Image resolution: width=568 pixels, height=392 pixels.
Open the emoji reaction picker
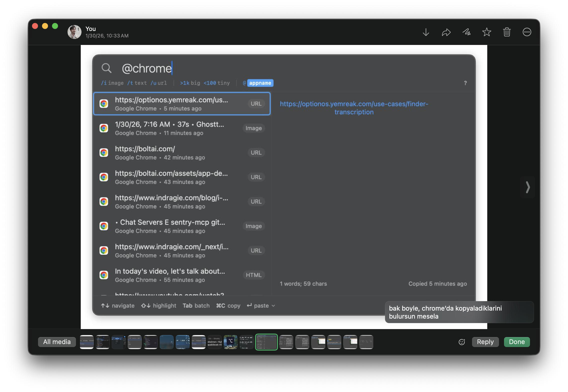[462, 342]
